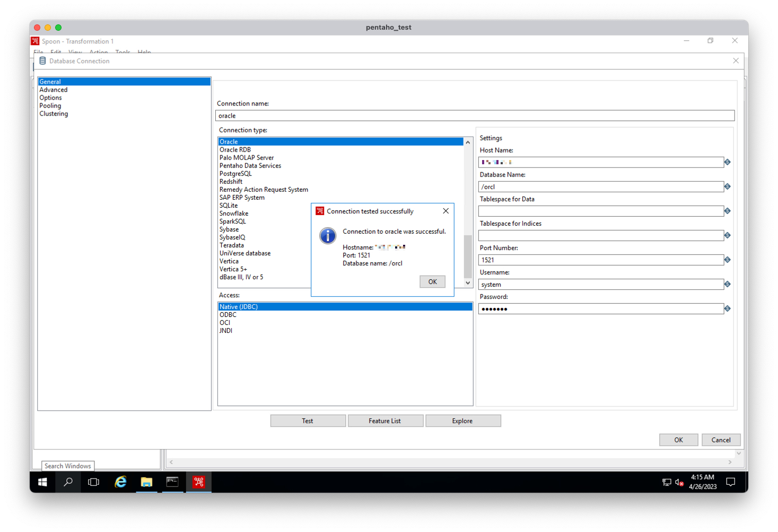
Task: Choose Snowflake connection type
Action: 234,213
